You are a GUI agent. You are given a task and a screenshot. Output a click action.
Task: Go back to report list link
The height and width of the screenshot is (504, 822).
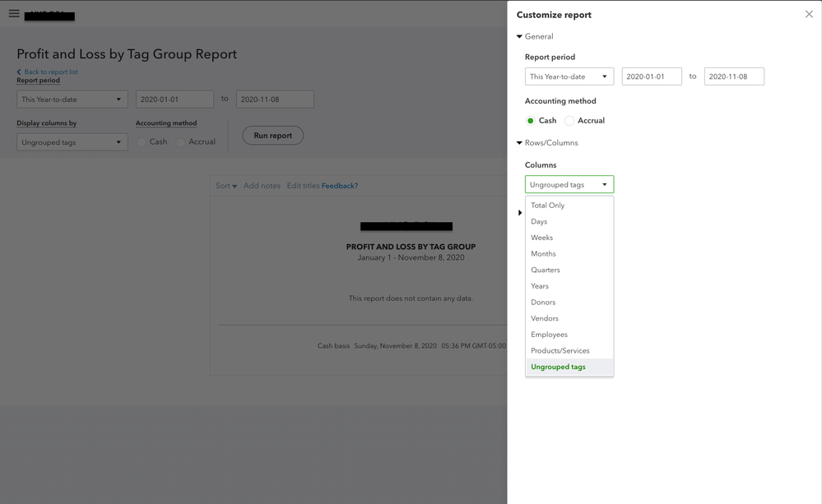tap(50, 72)
